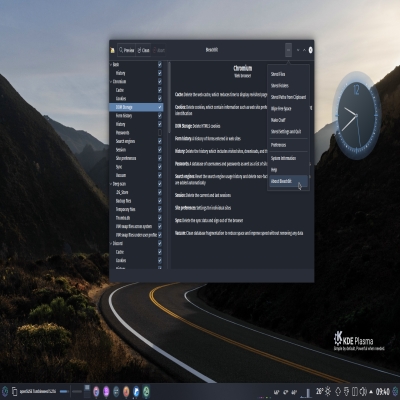Open the header menu button in BleachBit
The width and height of the screenshot is (400, 400).
tap(288, 50)
